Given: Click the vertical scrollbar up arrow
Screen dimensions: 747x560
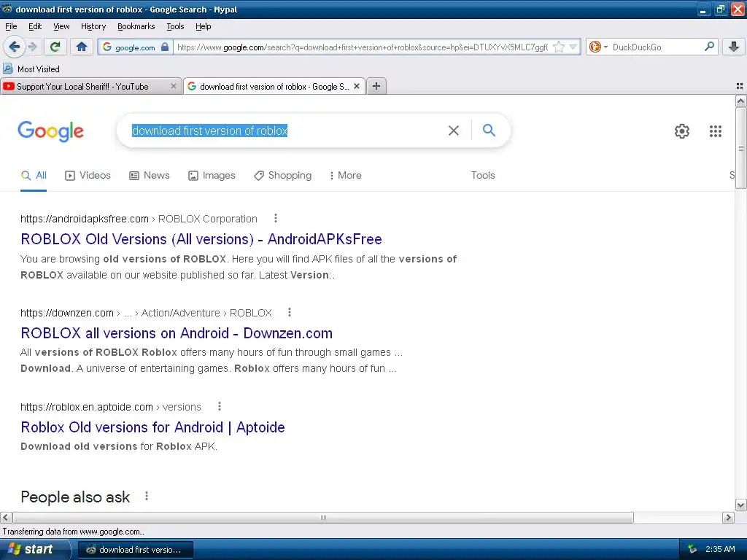Looking at the screenshot, I should tap(740, 101).
